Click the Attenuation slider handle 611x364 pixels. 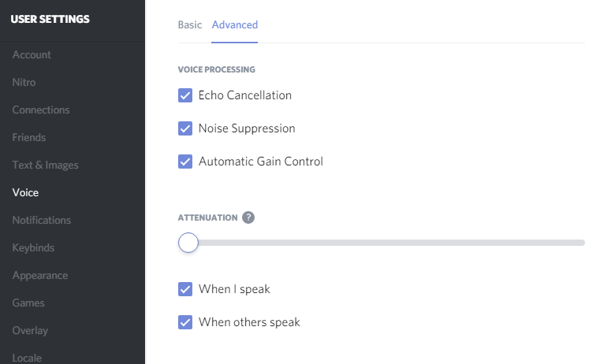click(188, 243)
